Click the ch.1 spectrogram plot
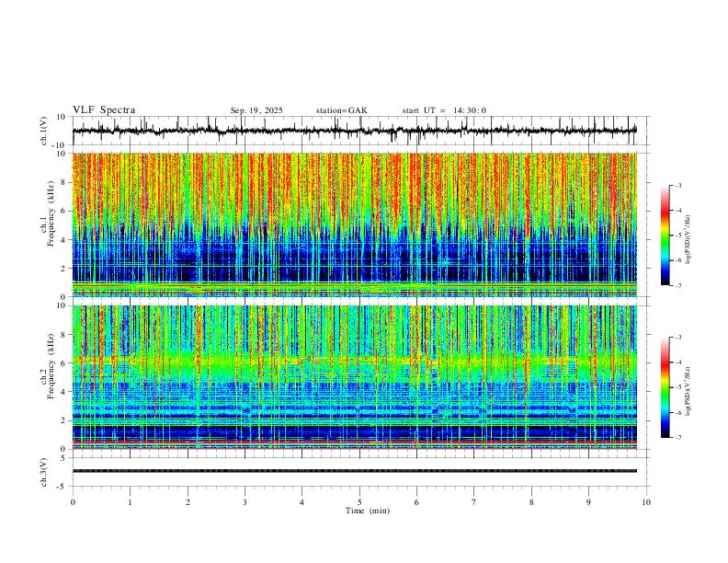This screenshot has width=728, height=563. (355, 224)
